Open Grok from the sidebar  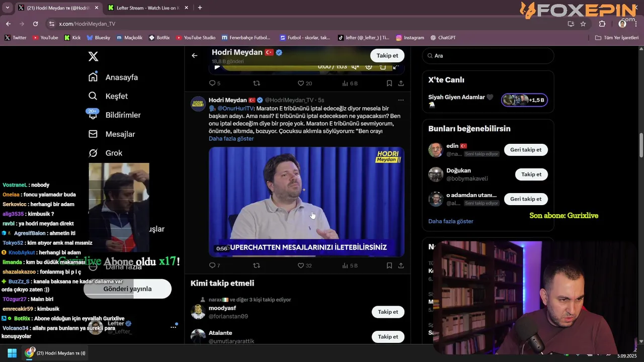[105, 153]
